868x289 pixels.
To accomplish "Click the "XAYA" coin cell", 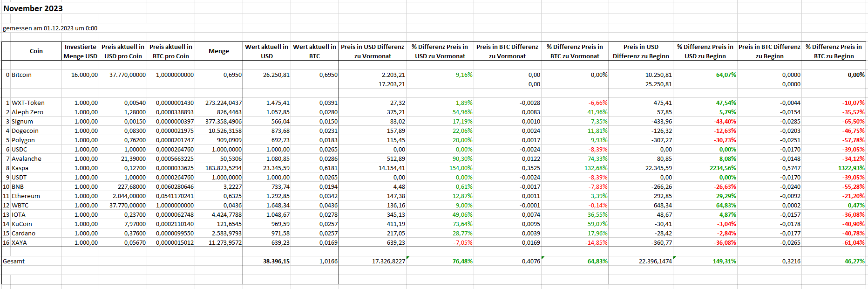I will pyautogui.click(x=19, y=242).
